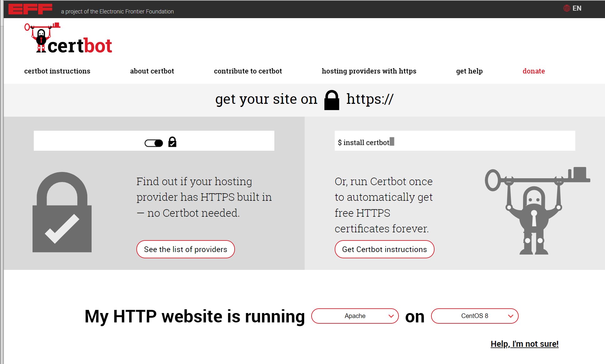The height and width of the screenshot is (364, 605).
Task: Open hosting providers with https
Action: (x=369, y=71)
